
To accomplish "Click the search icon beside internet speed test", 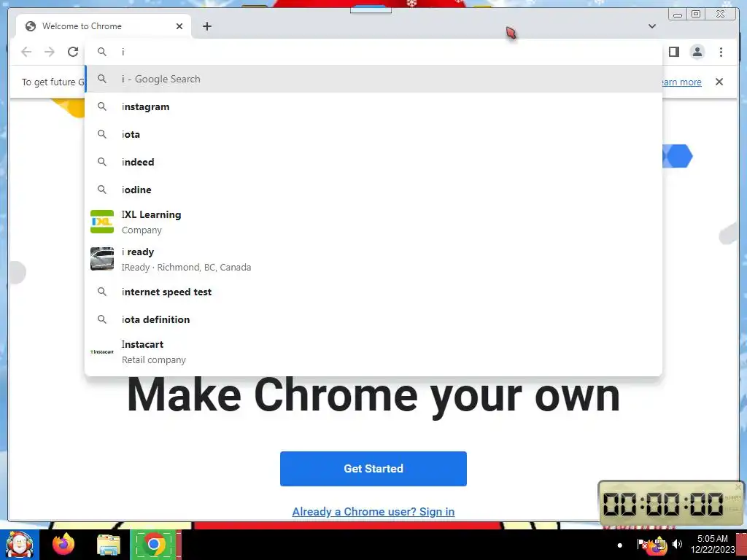I will [x=102, y=292].
